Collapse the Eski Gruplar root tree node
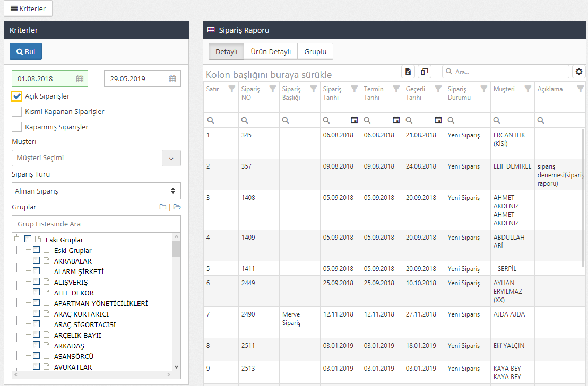This screenshot has height=386, width=588. click(x=17, y=239)
